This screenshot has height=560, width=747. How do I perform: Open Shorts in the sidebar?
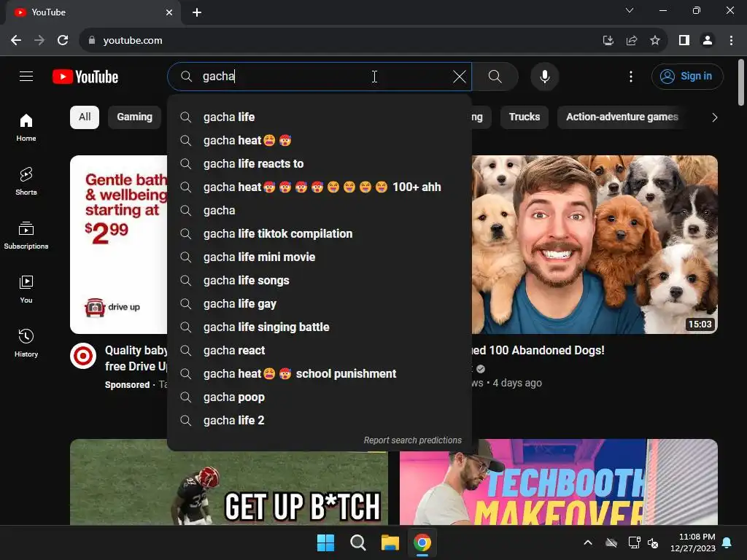pos(26,182)
